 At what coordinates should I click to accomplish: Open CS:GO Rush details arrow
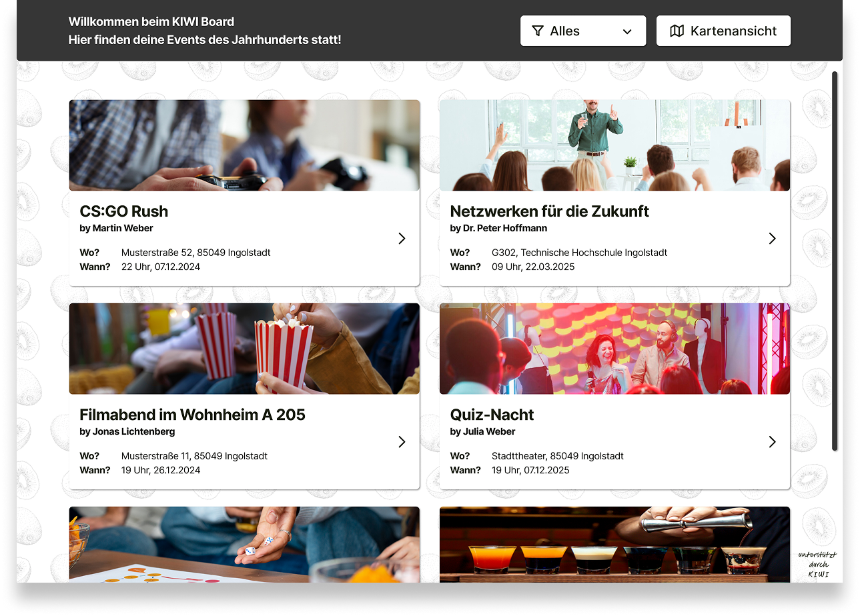coord(402,239)
